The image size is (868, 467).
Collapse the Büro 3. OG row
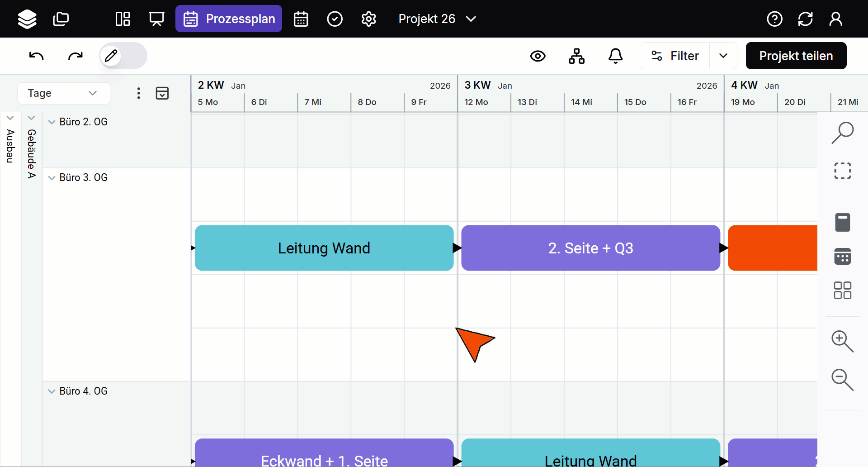point(52,178)
